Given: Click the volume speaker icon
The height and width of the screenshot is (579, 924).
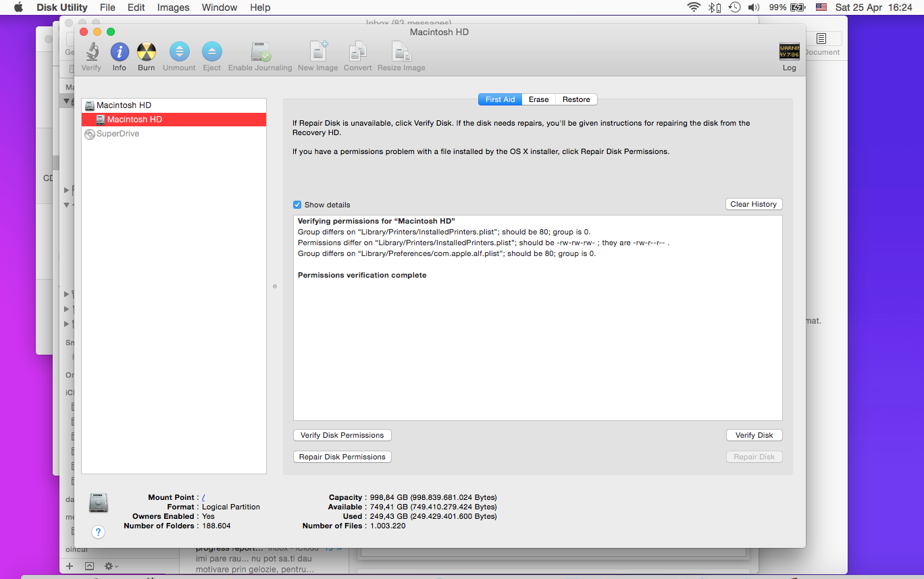Looking at the screenshot, I should click(x=754, y=7).
